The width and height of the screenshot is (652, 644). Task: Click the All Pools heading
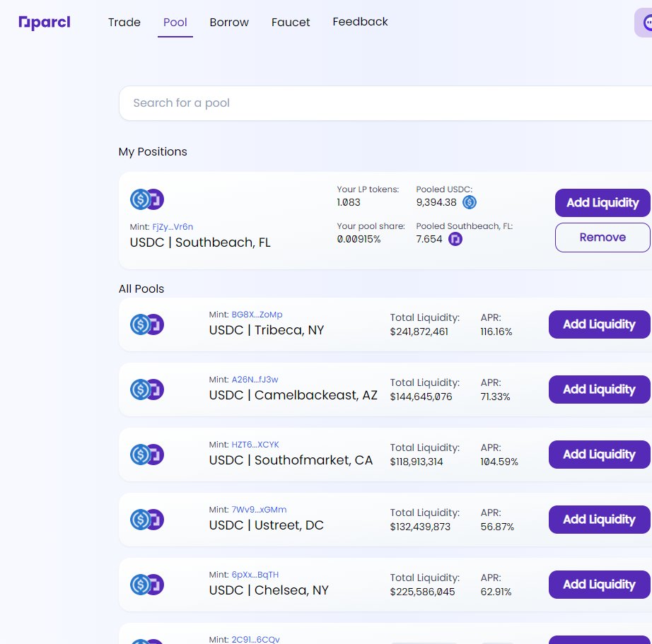pyautogui.click(x=141, y=289)
